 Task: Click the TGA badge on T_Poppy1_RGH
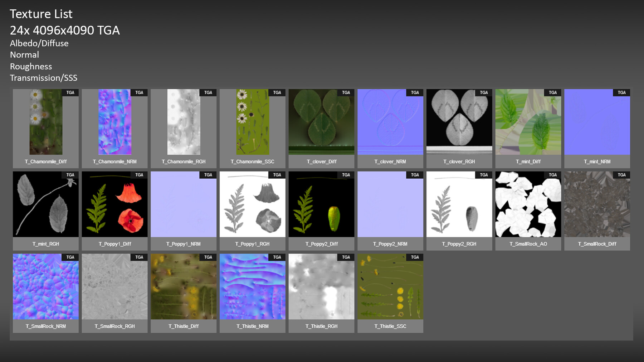[x=277, y=175]
